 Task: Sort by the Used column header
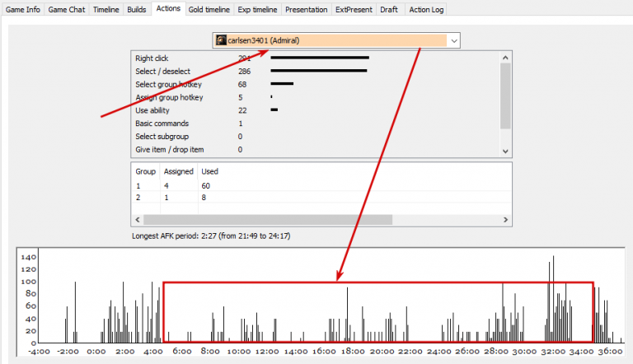point(210,171)
